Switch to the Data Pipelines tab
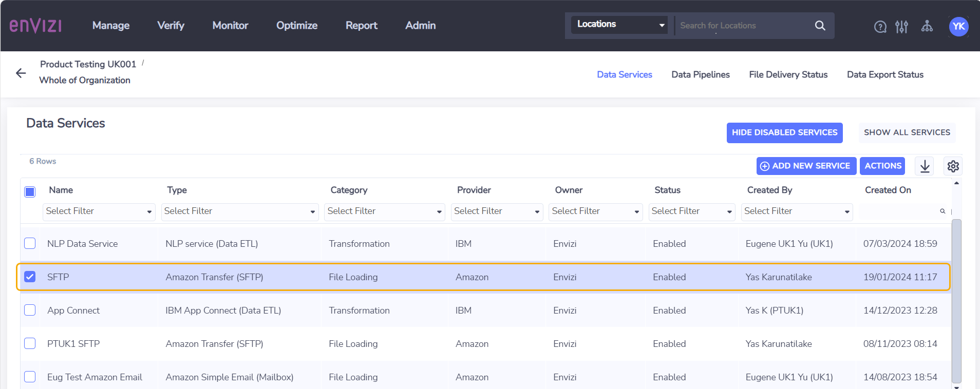The width and height of the screenshot is (980, 389). point(701,75)
